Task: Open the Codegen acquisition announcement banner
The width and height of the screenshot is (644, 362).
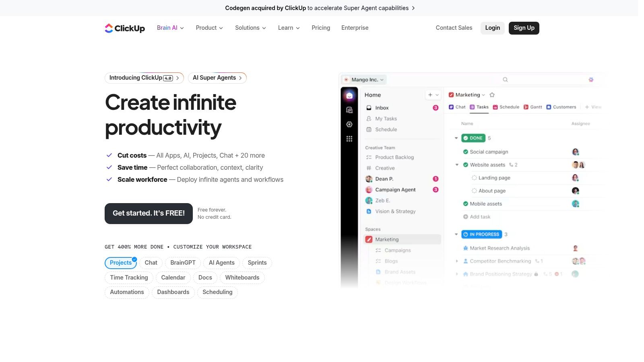Action: tap(320, 8)
